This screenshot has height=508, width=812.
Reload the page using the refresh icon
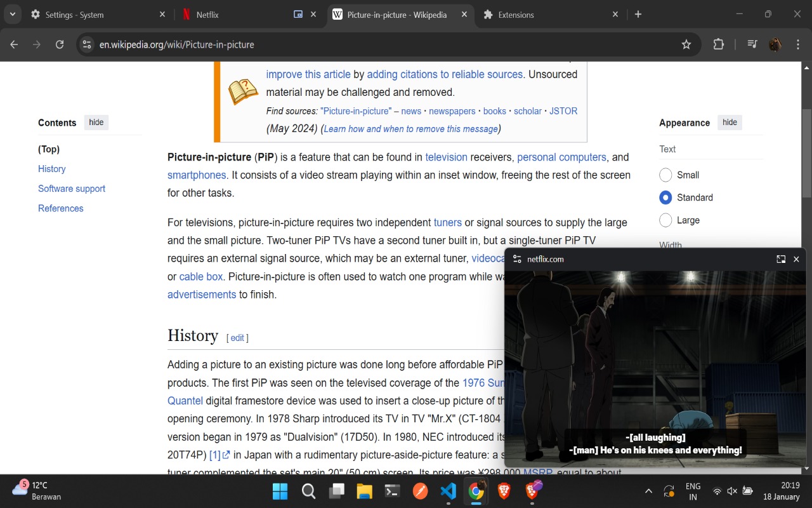(59, 44)
